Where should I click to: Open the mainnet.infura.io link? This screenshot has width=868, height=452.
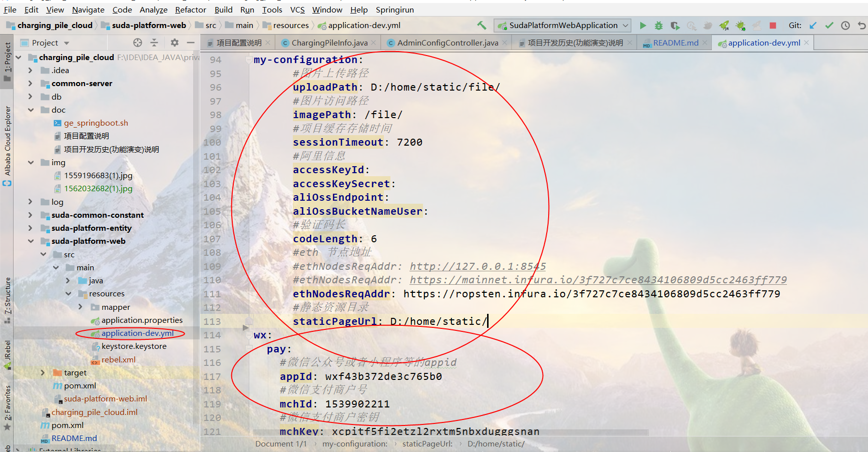(x=598, y=280)
